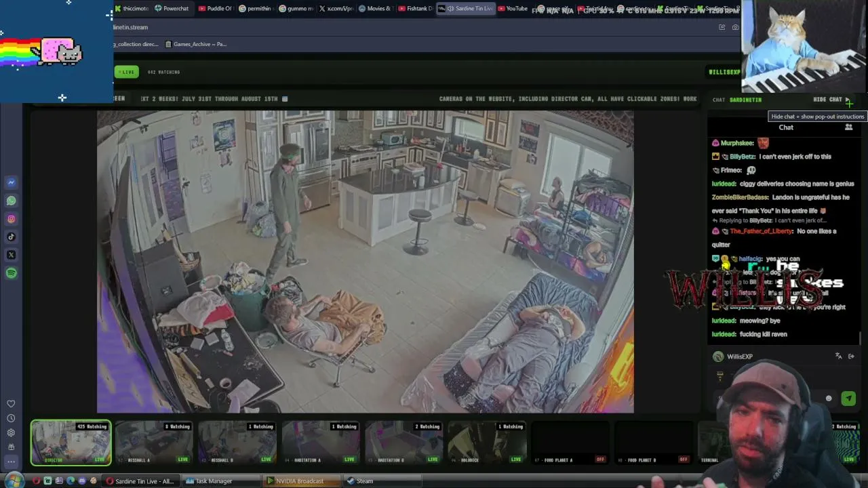
Task: Switch to the Fishtank browser tab
Action: point(416,9)
